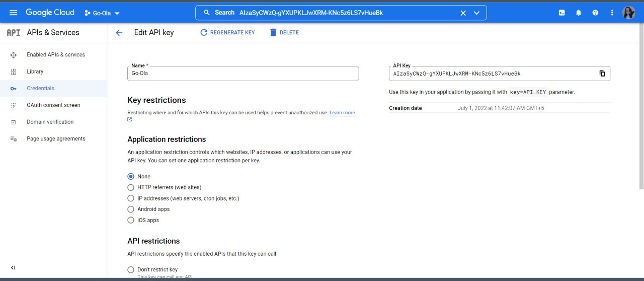The width and height of the screenshot is (644, 281).
Task: Go back using the arrow beside Edit API key
Action: click(119, 32)
